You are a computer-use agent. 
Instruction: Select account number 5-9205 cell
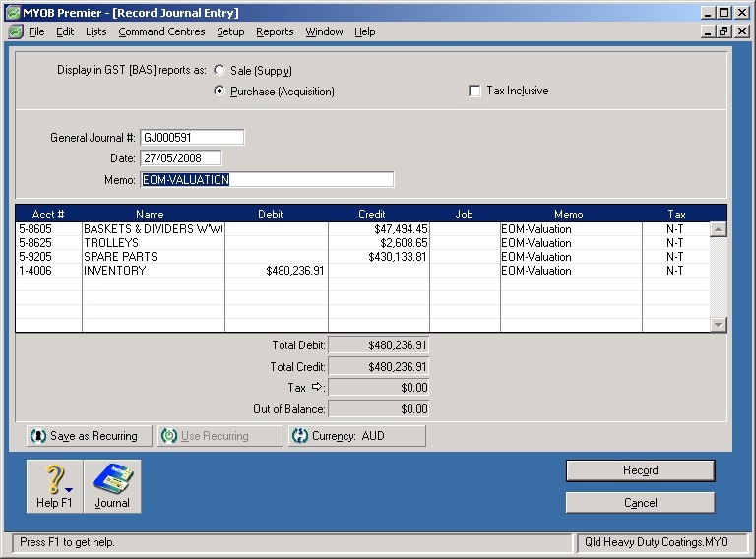point(48,256)
